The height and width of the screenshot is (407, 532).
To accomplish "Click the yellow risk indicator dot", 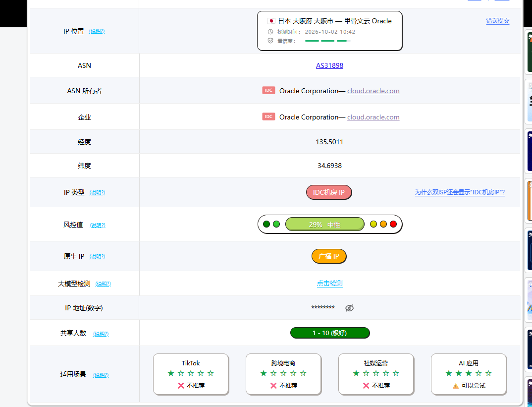I will coord(373,224).
